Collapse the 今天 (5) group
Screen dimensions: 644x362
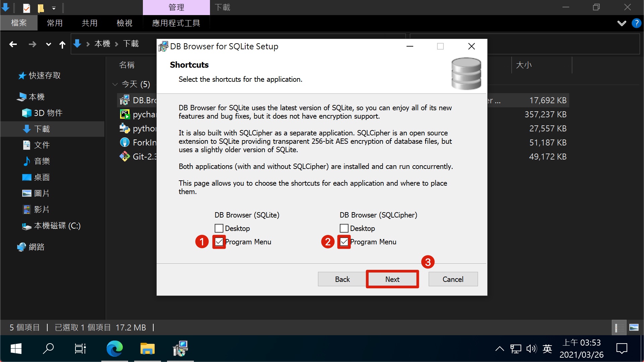point(115,84)
